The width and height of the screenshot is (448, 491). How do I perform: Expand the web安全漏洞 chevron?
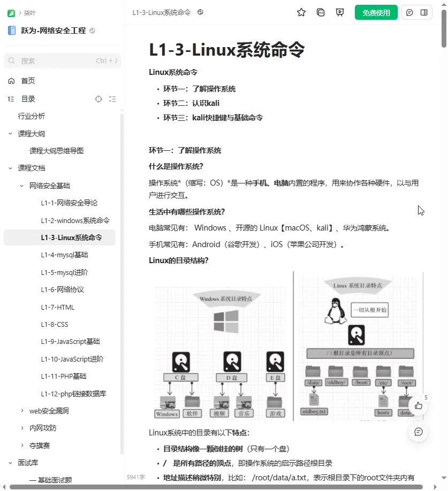point(22,411)
